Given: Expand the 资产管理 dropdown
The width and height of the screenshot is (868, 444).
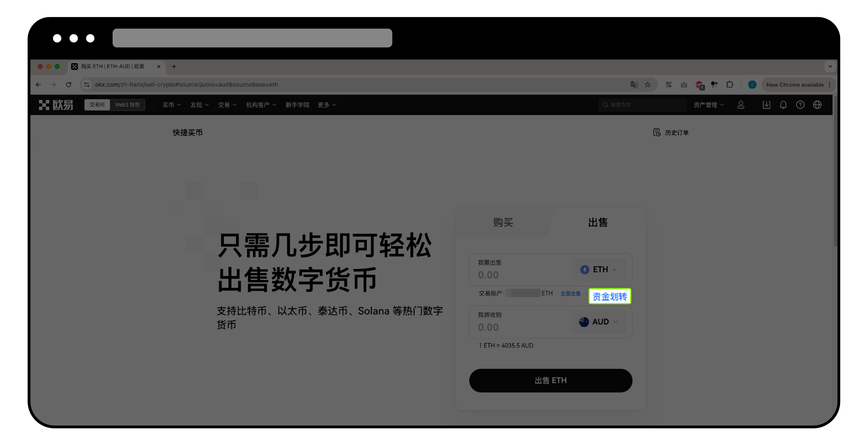Looking at the screenshot, I should (709, 105).
